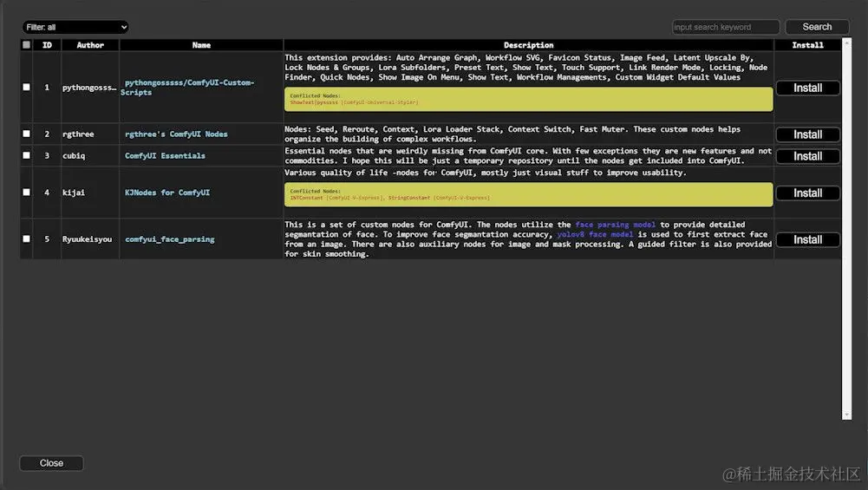Install rgthree's ComfyUI Nodes
Screen dimensions: 868x490
tap(807, 134)
